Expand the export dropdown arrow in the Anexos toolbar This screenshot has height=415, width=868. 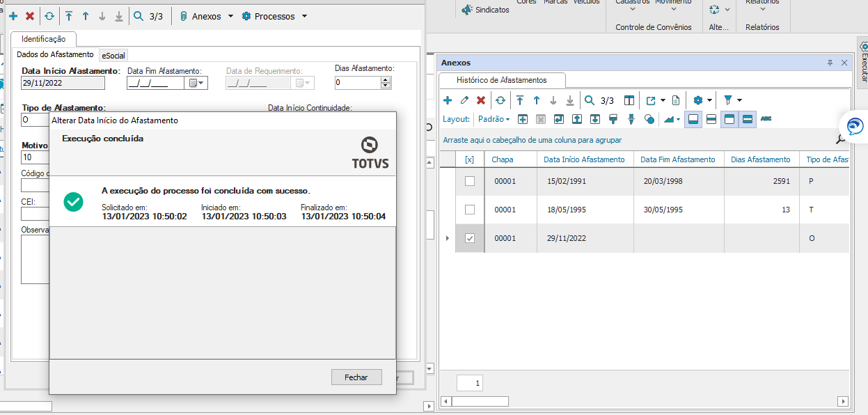click(x=663, y=100)
